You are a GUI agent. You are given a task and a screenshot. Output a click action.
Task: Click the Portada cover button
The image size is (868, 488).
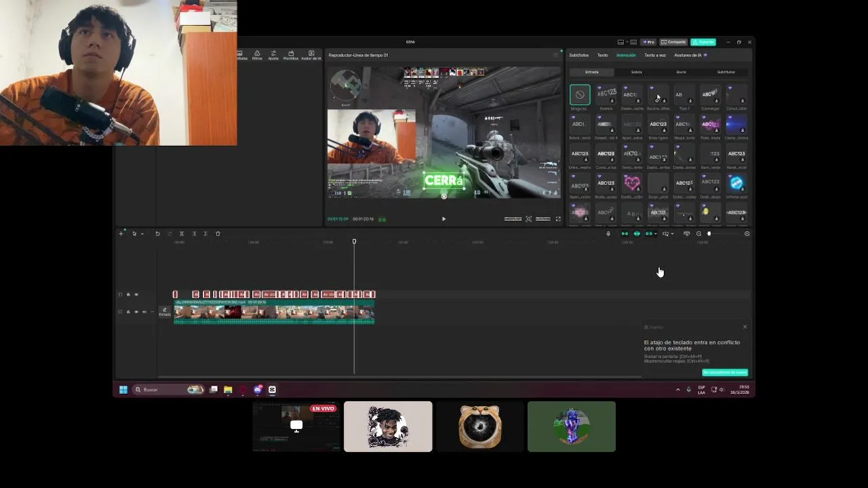click(165, 312)
